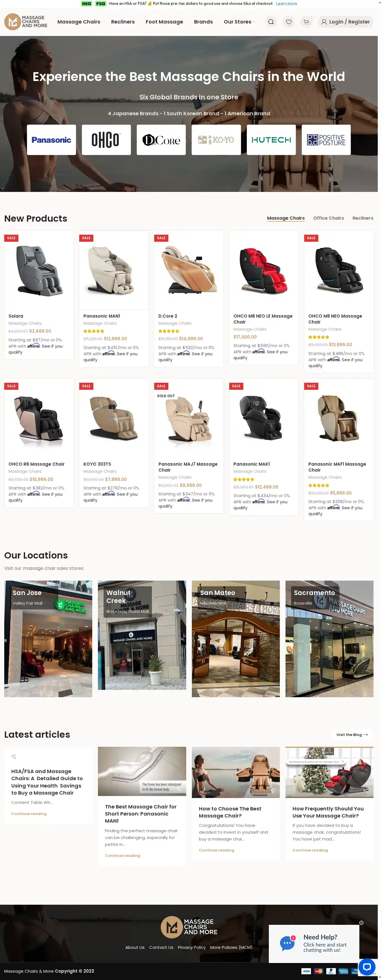Screen dimensions: 382x980
Task: Select the Hutech brand logo tile
Action: click(271, 140)
